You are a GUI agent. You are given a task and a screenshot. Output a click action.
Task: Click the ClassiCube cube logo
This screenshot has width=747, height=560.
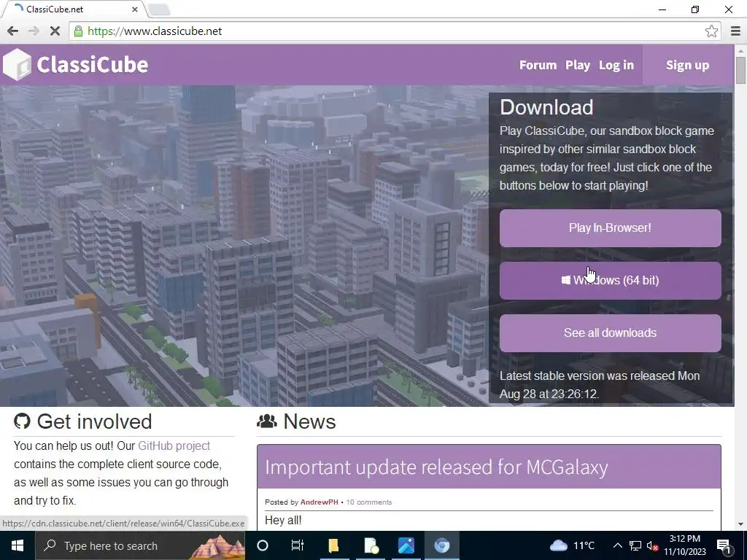coord(17,64)
